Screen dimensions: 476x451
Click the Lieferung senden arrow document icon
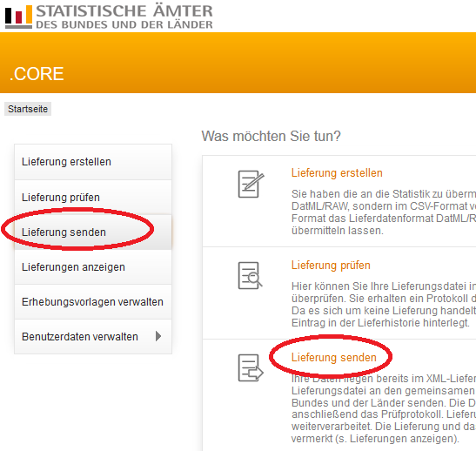click(x=251, y=367)
